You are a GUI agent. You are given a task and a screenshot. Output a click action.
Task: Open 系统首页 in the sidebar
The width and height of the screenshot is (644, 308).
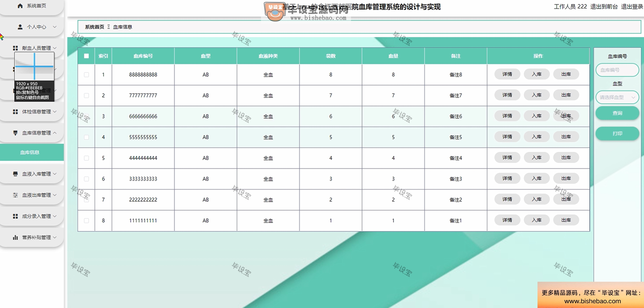click(x=32, y=6)
